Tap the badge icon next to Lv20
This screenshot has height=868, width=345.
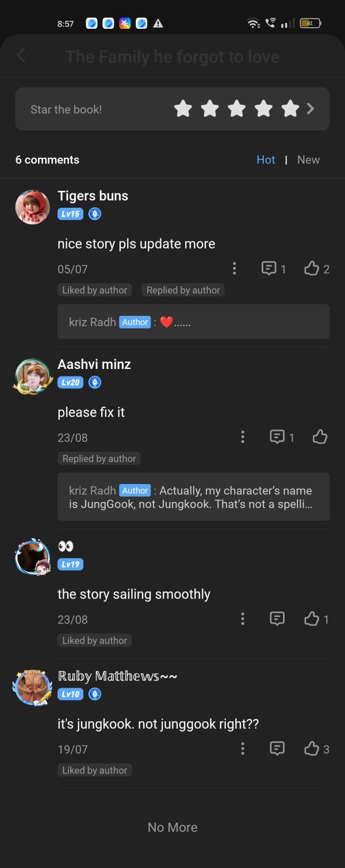coord(95,382)
